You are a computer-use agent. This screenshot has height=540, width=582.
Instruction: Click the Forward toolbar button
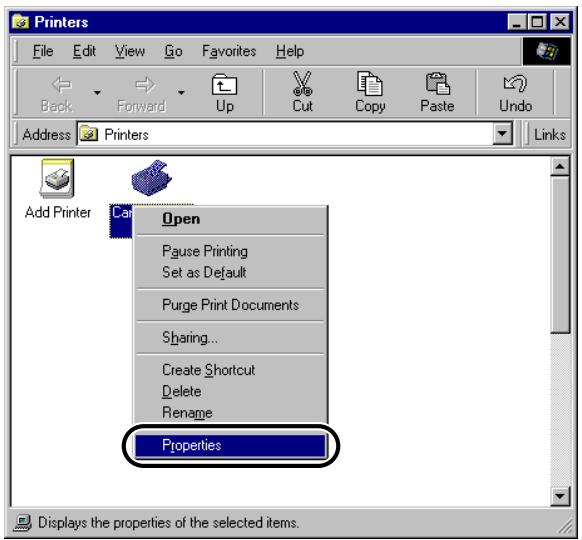[141, 93]
